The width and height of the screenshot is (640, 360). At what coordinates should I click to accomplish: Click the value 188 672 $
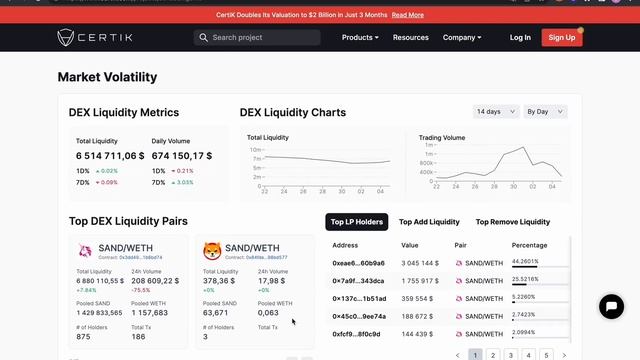point(417,316)
